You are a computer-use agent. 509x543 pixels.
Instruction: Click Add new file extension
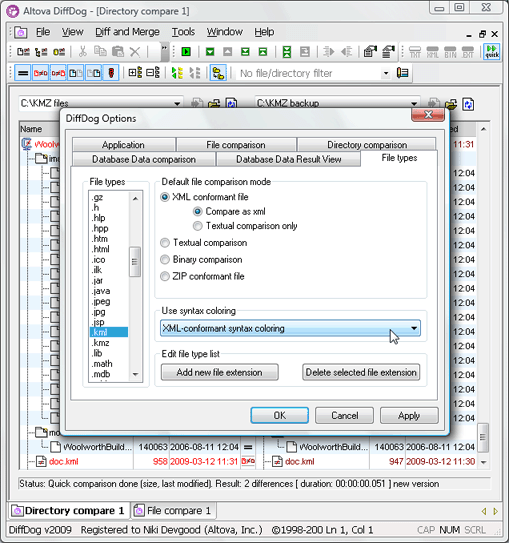(x=220, y=372)
